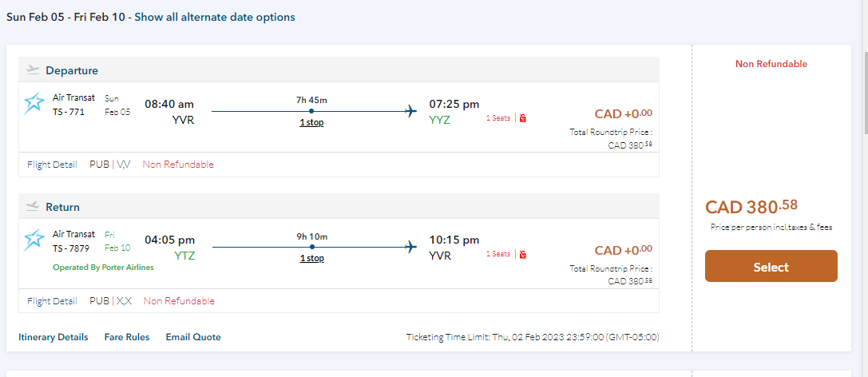Open Show all alternate date options
Screen dimensions: 868x377
pyautogui.click(x=214, y=17)
